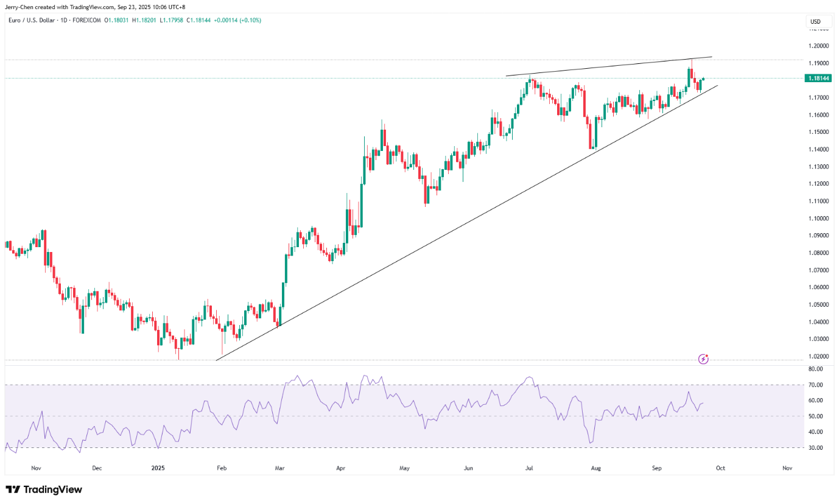
Task: Click the open price value O1.18031
Action: pyautogui.click(x=116, y=21)
